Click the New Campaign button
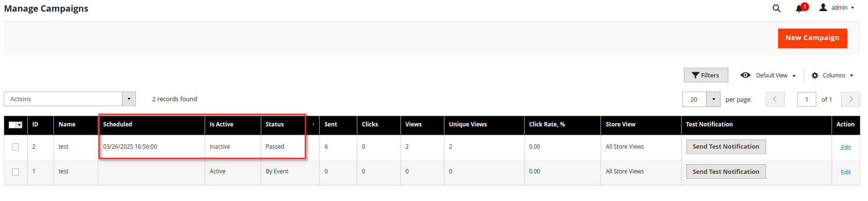Viewport: 868px width, 201px height. [x=812, y=38]
